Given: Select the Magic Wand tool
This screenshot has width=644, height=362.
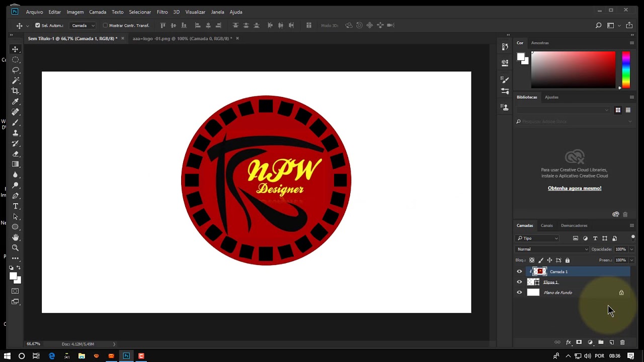Looking at the screenshot, I should [x=15, y=80].
